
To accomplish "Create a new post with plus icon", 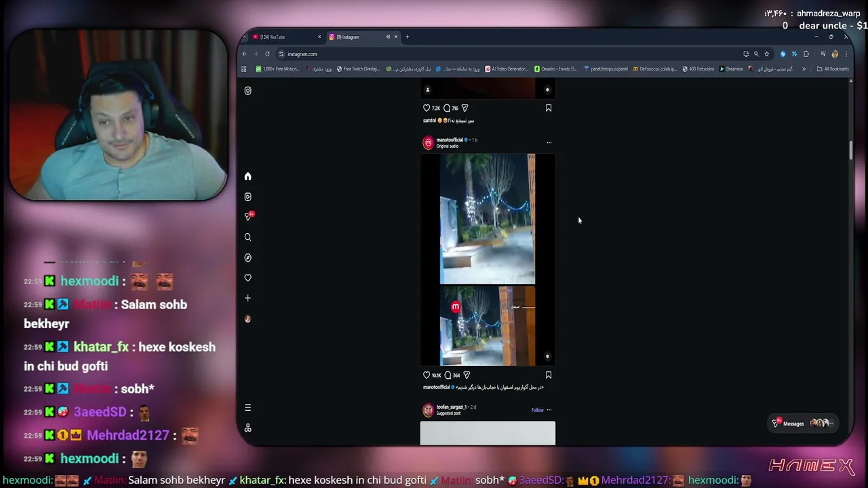I will [248, 298].
